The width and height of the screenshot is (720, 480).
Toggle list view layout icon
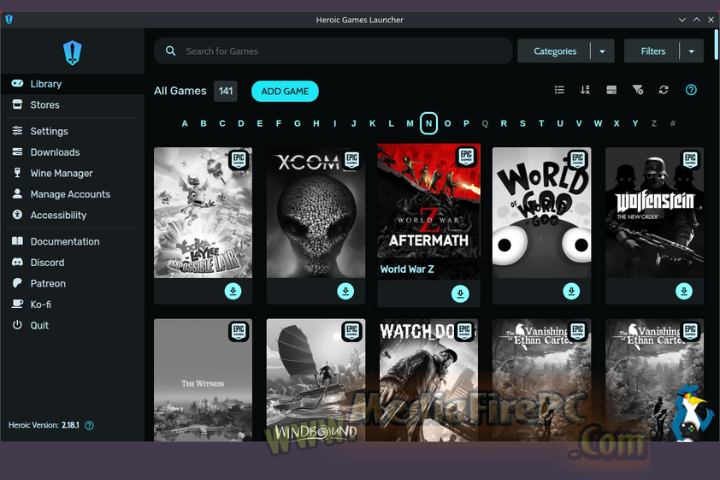point(559,90)
